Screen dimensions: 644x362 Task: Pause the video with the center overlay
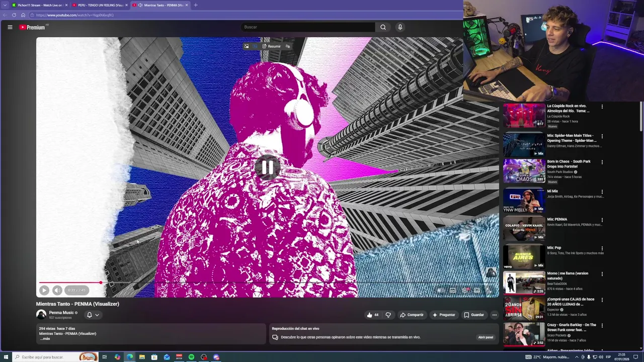tap(267, 167)
